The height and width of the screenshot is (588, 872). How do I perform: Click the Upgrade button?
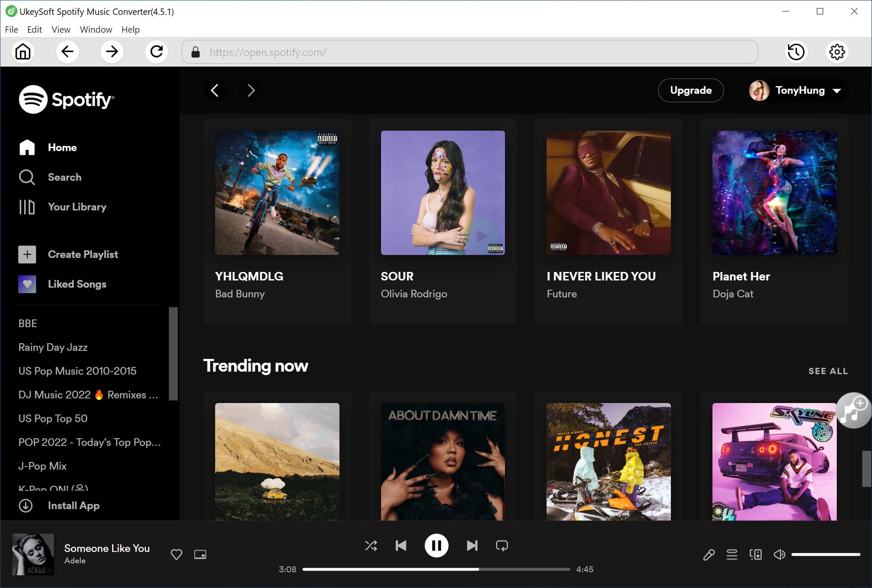tap(690, 90)
